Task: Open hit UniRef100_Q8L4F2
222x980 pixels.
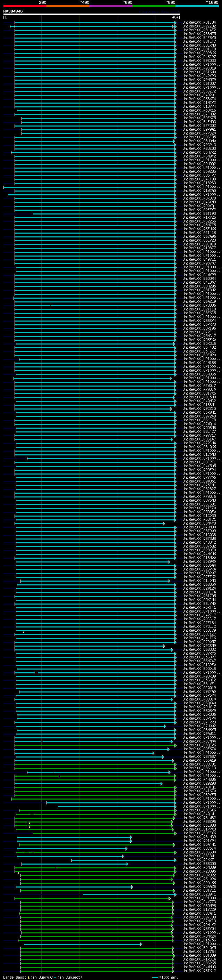Action: [x=199, y=30]
